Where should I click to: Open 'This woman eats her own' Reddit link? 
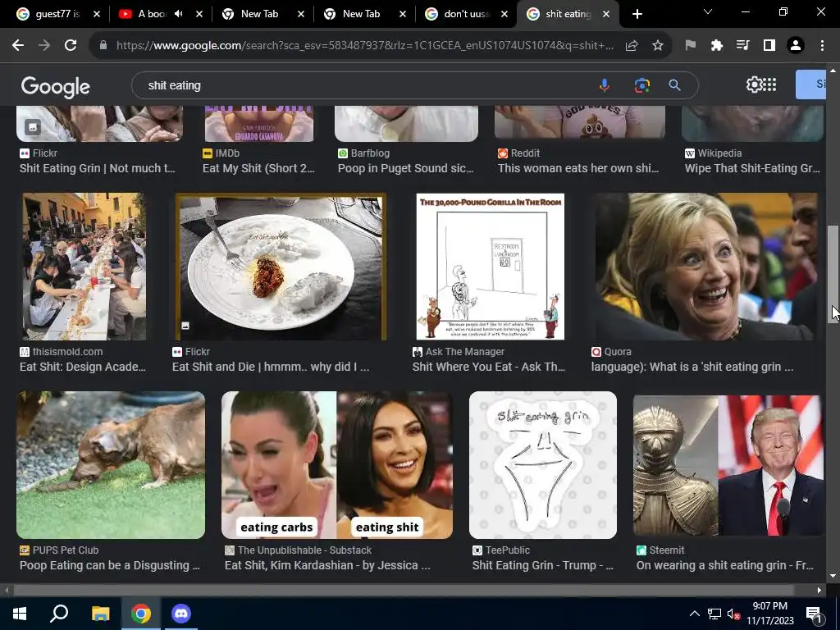point(578,168)
